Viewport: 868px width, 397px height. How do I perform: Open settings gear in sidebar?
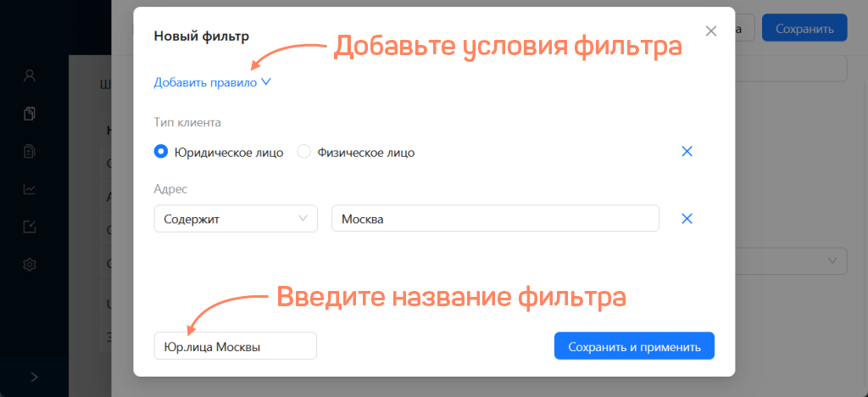coord(30,265)
